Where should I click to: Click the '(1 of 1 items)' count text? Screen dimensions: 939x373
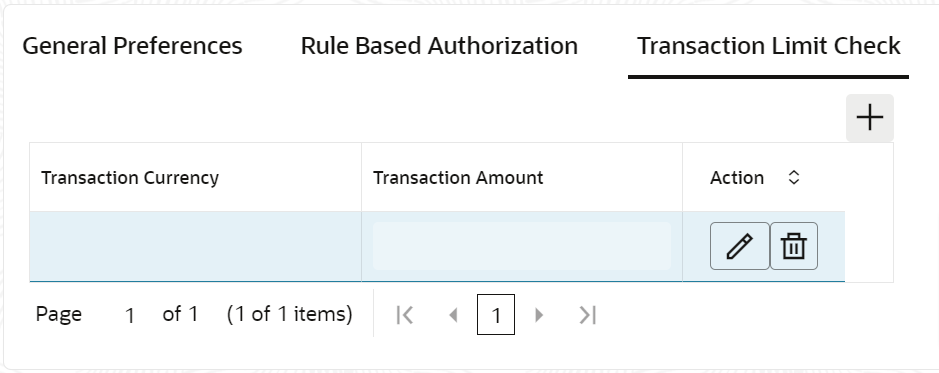click(x=290, y=314)
